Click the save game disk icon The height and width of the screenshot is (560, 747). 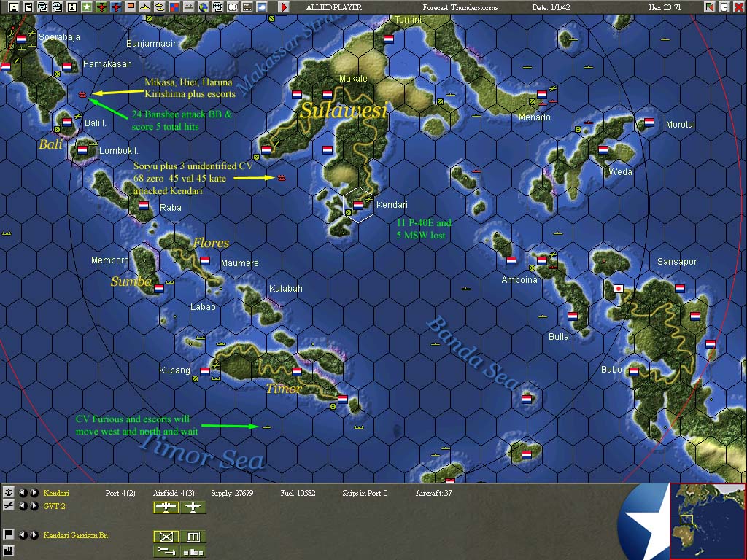pyautogui.click(x=14, y=7)
